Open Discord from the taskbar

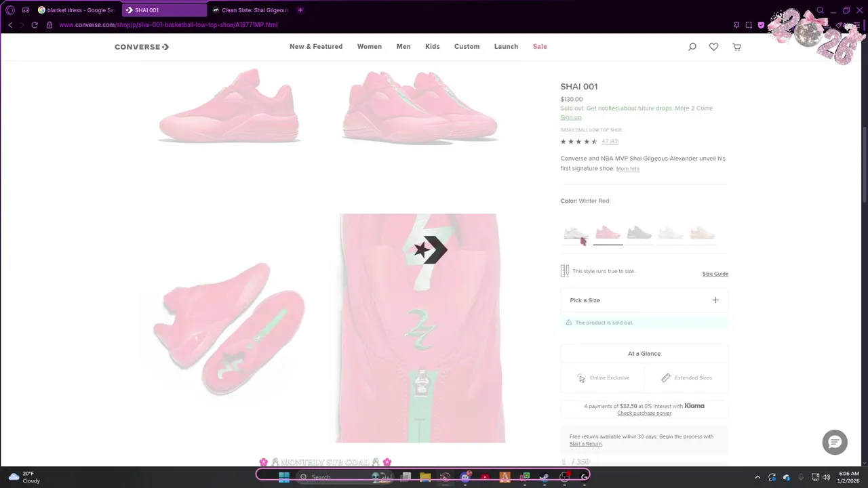tap(465, 476)
